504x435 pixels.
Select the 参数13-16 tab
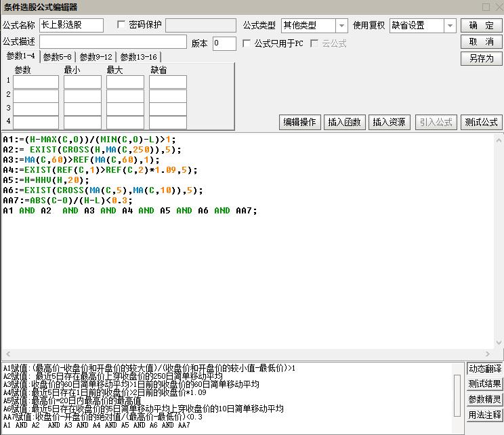click(x=138, y=58)
